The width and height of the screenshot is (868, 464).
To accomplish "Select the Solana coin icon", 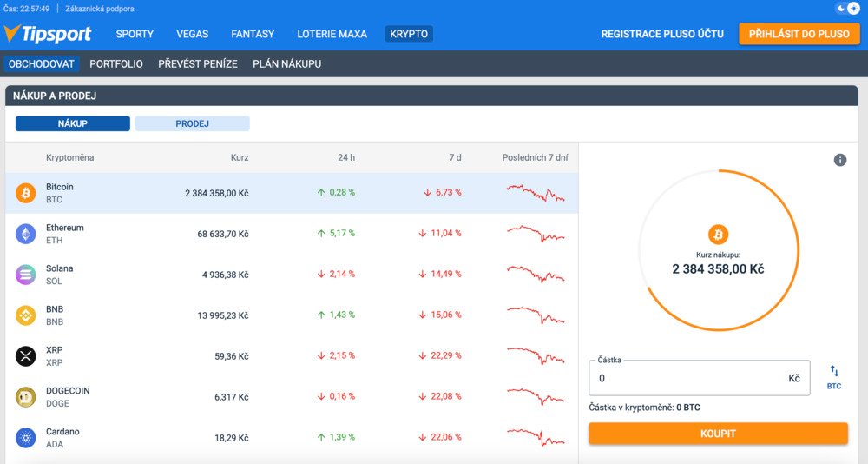I will click(x=26, y=275).
